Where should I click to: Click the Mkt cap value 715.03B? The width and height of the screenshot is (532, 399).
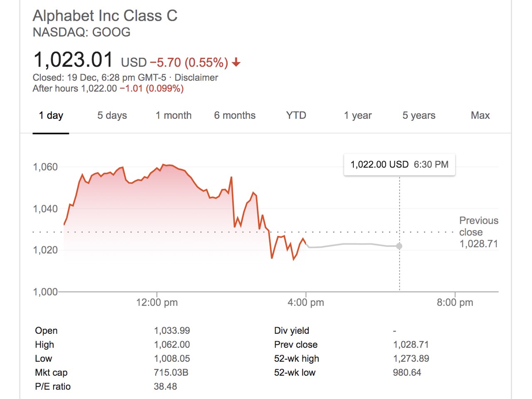pos(171,372)
